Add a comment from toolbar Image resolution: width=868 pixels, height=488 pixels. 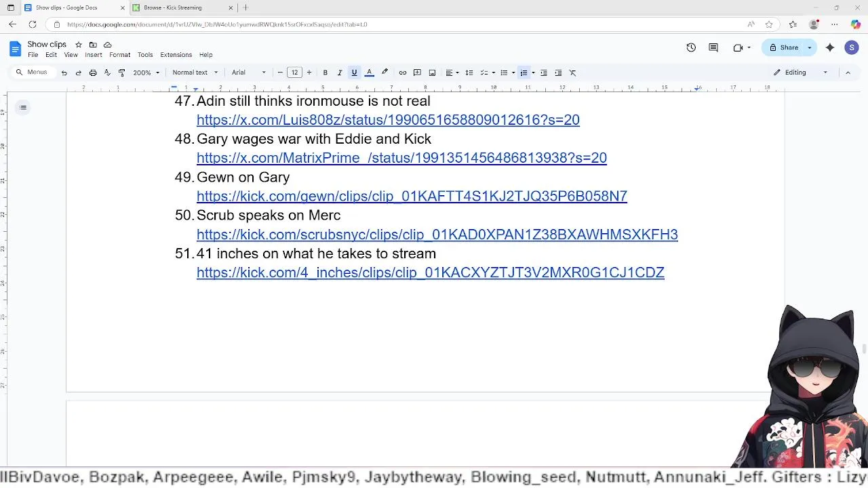coord(417,73)
